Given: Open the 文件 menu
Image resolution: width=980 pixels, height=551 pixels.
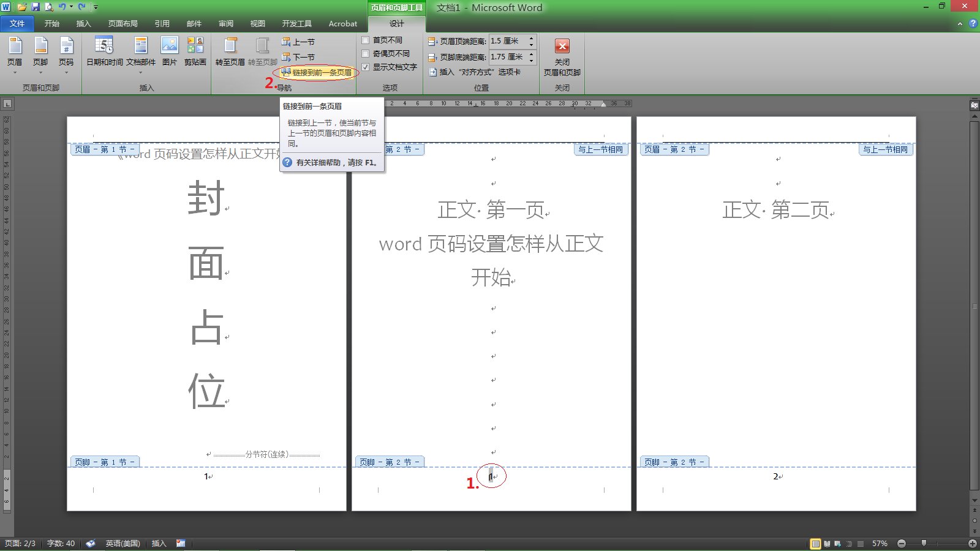Looking at the screenshot, I should tap(17, 23).
